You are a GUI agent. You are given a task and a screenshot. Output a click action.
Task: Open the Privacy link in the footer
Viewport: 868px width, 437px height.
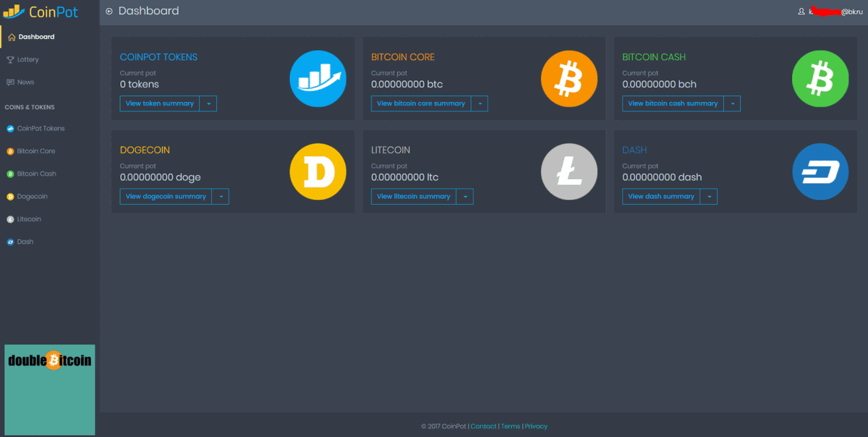pos(536,426)
